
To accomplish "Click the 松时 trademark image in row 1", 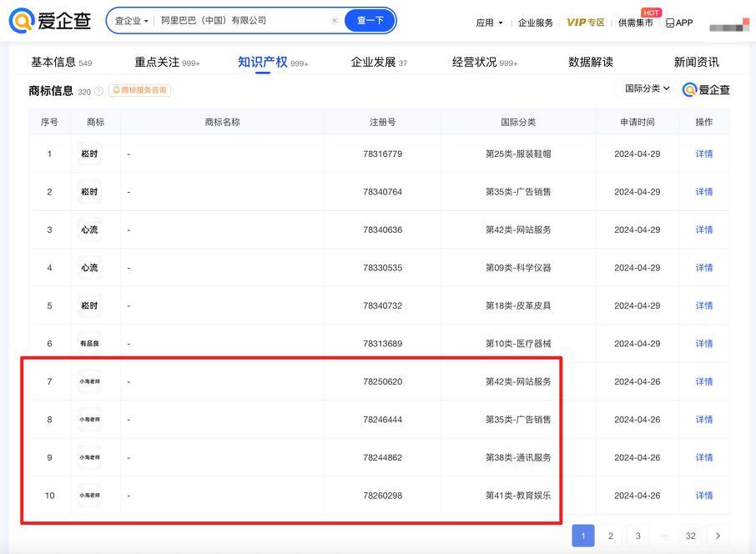I will click(89, 154).
